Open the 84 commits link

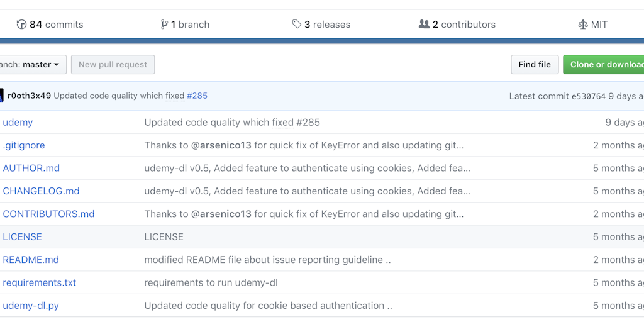click(50, 25)
